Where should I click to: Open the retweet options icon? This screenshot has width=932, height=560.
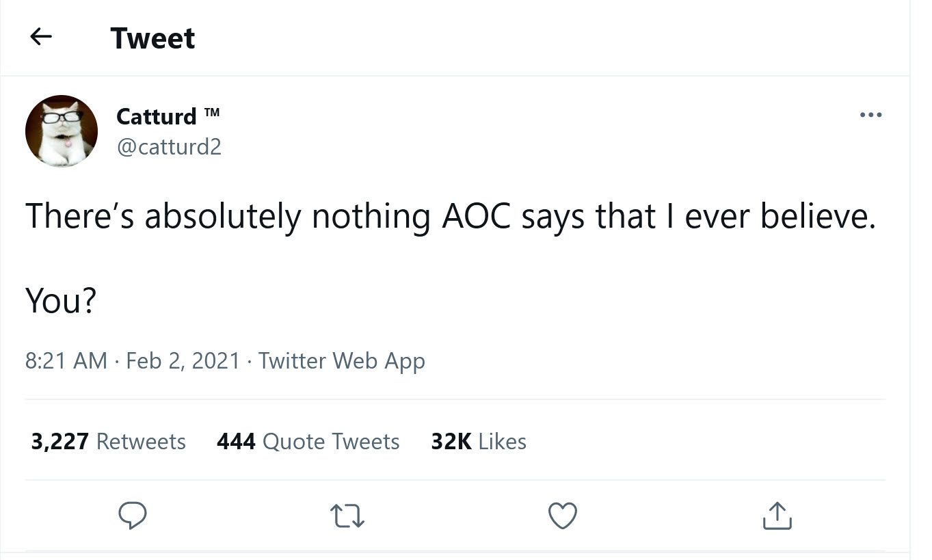[x=349, y=516]
